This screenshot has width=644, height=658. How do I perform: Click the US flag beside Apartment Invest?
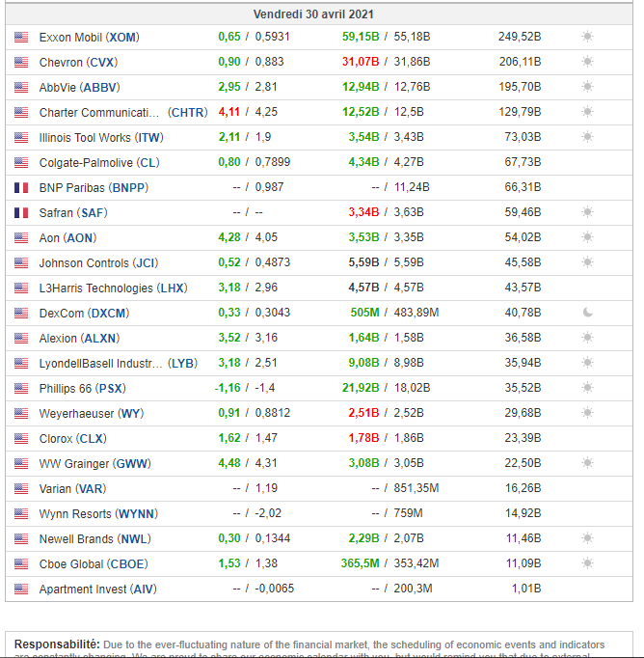pyautogui.click(x=21, y=589)
